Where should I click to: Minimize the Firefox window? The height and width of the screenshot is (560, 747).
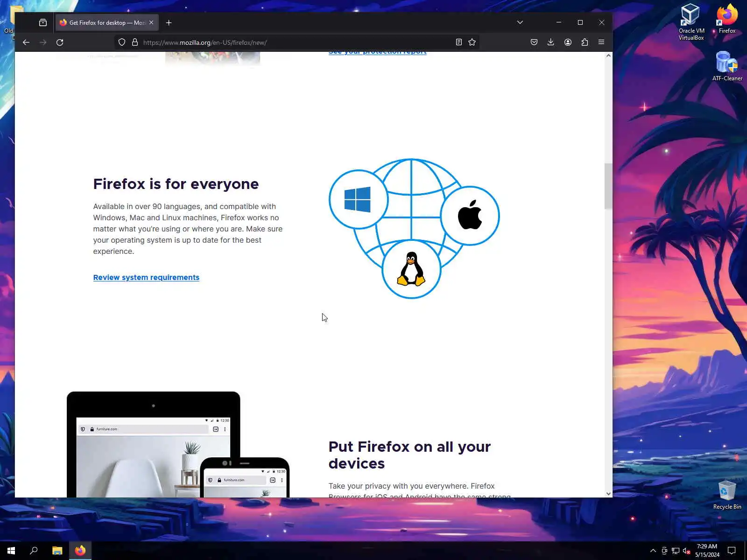pos(559,22)
